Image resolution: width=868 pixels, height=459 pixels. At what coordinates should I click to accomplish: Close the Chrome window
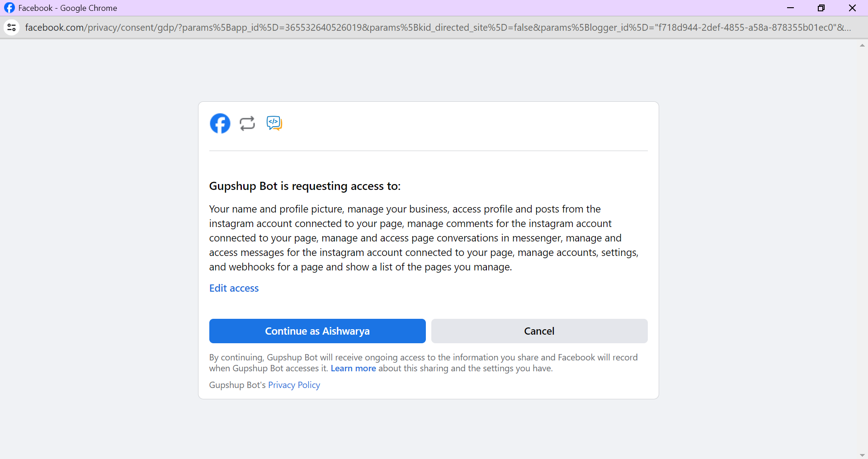tap(852, 8)
